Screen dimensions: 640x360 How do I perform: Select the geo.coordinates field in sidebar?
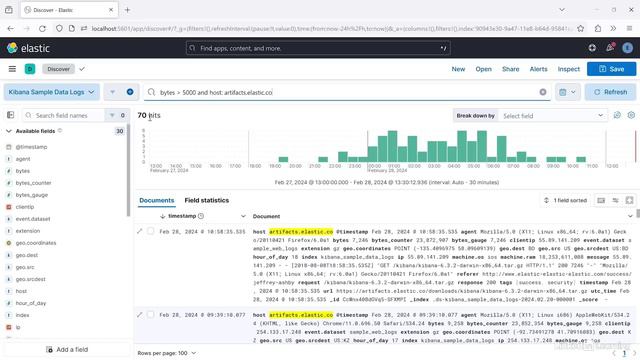pyautogui.click(x=36, y=243)
